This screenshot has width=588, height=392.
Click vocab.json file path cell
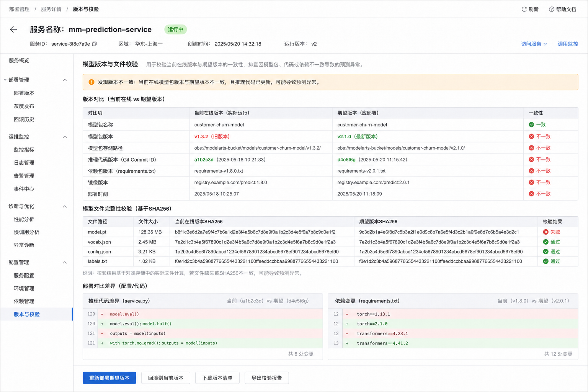pos(100,242)
